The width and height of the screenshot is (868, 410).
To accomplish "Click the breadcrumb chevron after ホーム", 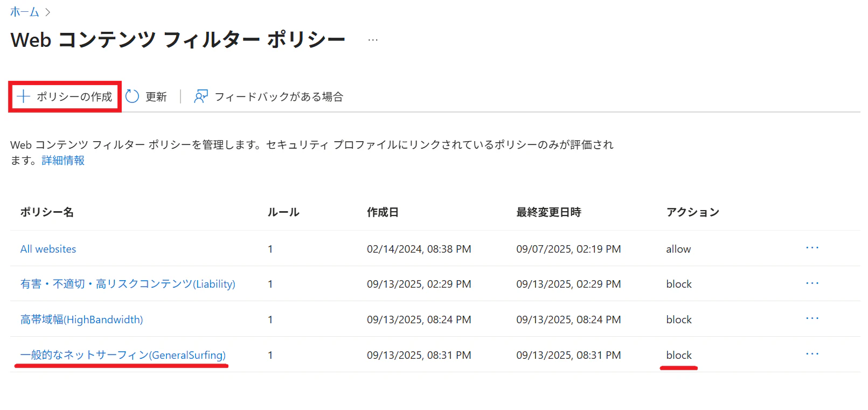I will 47,12.
